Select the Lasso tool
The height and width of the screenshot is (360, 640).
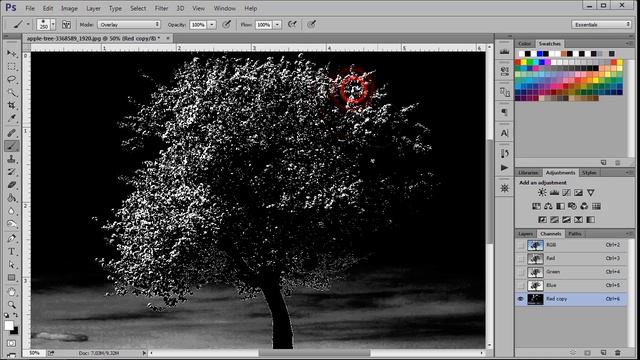click(x=11, y=80)
